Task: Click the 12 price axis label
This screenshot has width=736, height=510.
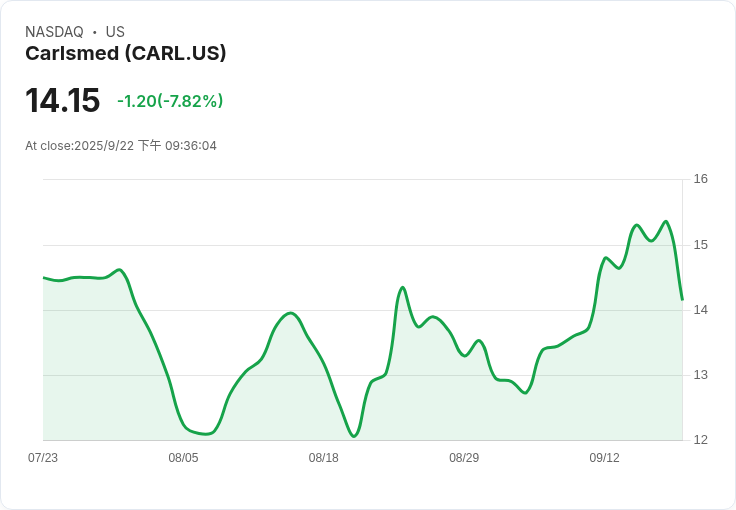Action: click(x=701, y=440)
